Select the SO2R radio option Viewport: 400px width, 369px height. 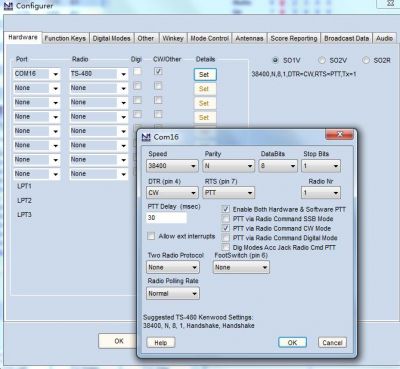(366, 60)
